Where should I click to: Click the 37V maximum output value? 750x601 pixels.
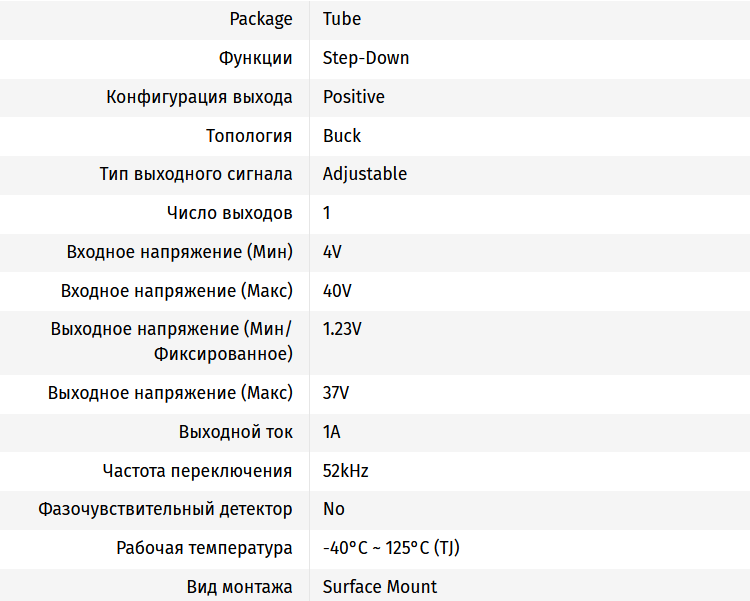(336, 393)
